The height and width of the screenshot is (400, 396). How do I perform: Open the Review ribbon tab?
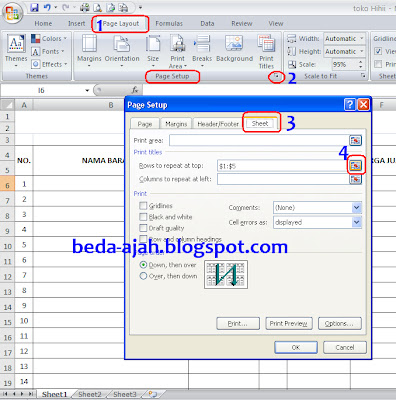point(242,24)
